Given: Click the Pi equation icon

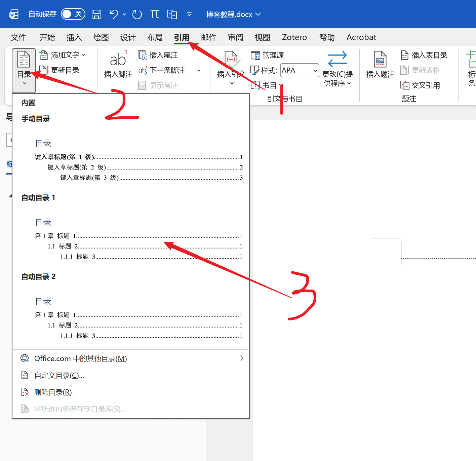Looking at the screenshot, I should click(154, 14).
